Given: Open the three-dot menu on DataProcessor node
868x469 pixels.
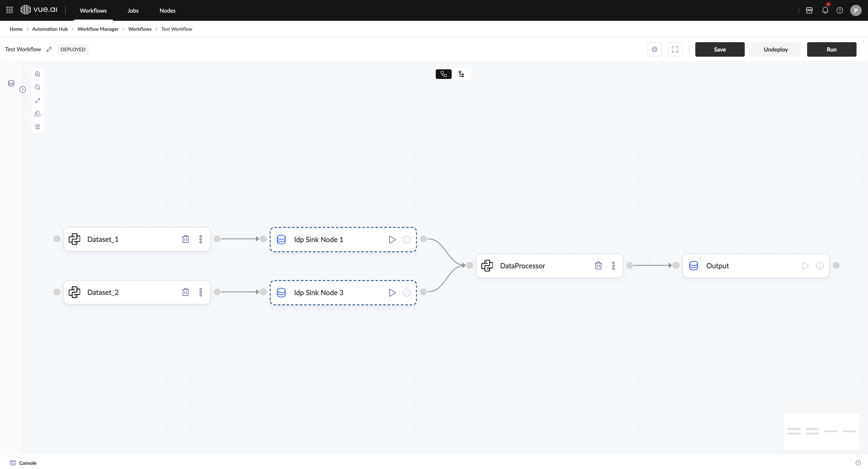Looking at the screenshot, I should tap(613, 266).
